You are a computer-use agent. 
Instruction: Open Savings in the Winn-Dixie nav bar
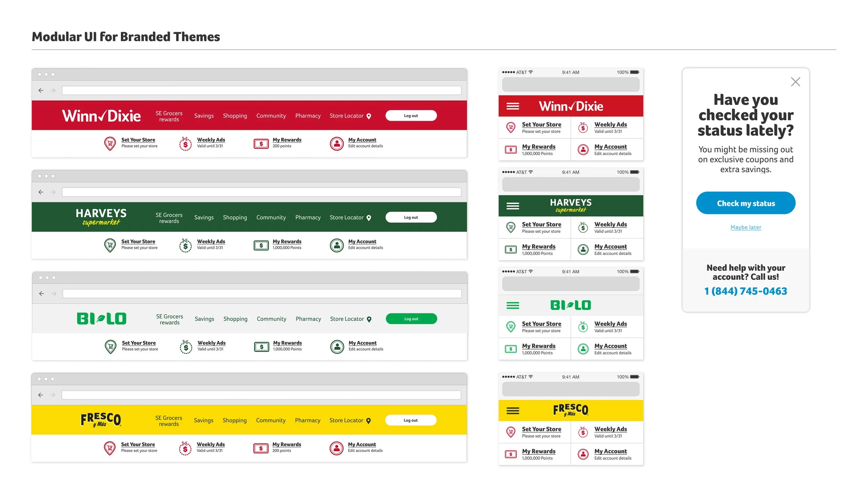click(204, 116)
